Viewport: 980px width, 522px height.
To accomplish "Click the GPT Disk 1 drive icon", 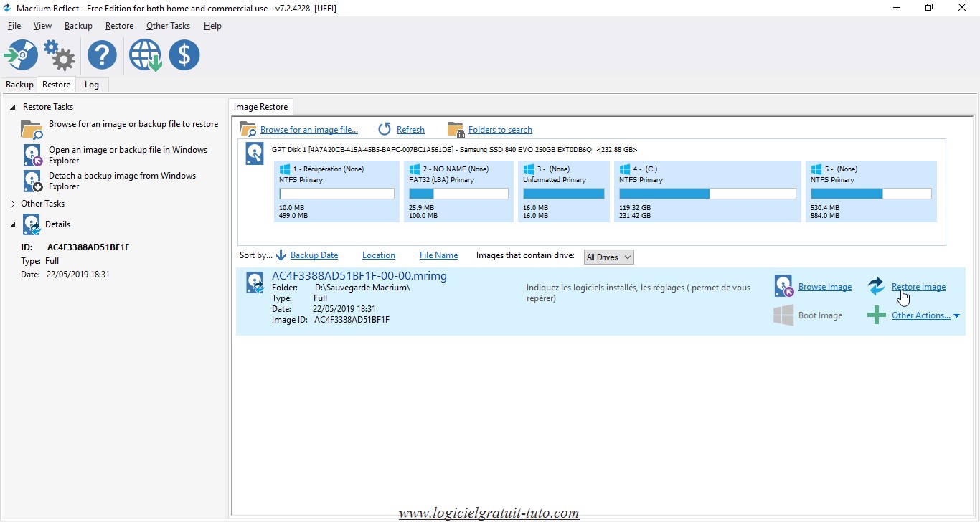I will point(254,153).
